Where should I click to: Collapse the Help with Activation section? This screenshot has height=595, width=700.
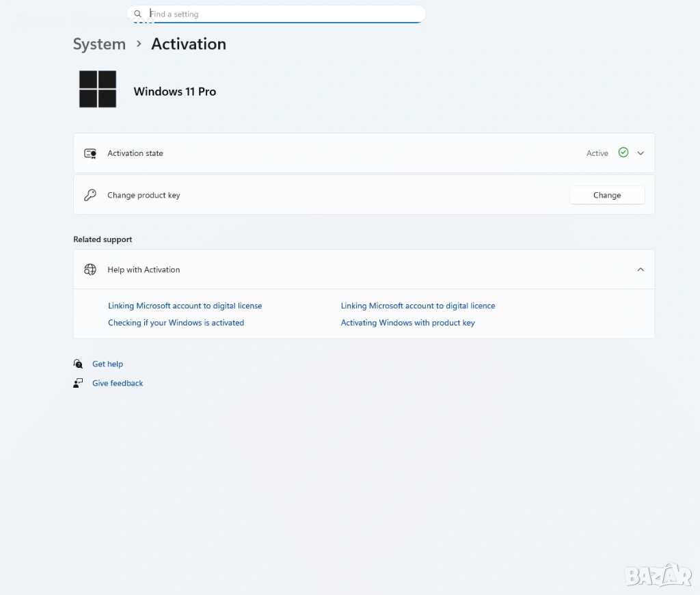click(641, 269)
